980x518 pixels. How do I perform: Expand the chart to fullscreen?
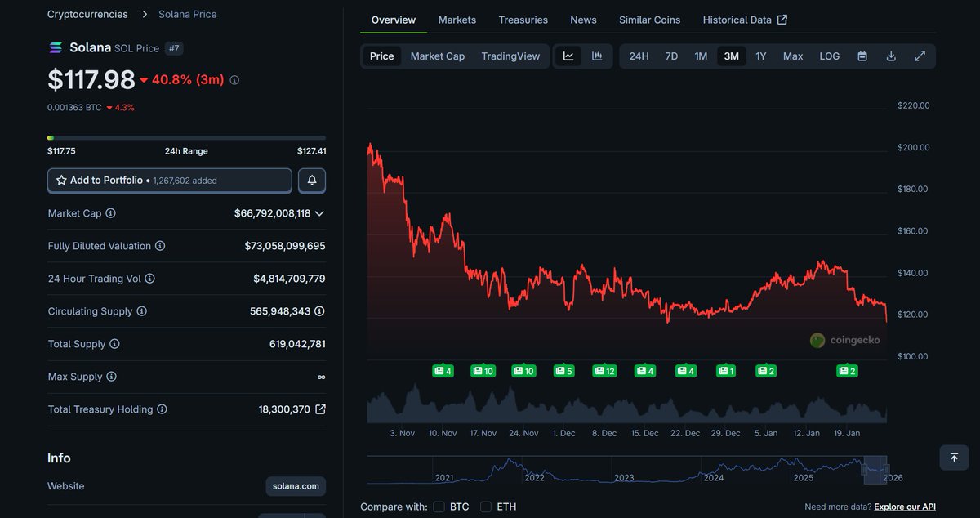tap(920, 56)
